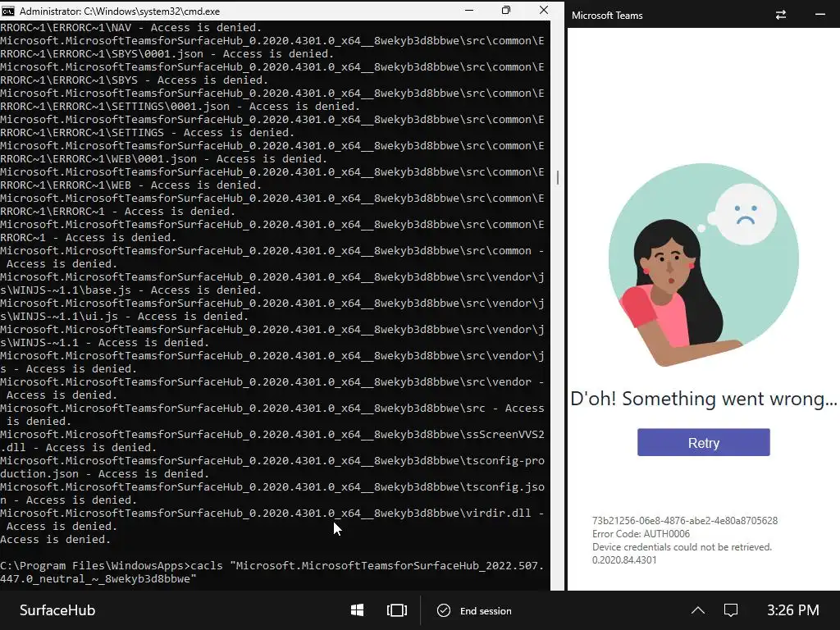Click 'Device credentials could not be retrieved' text

coord(682,547)
